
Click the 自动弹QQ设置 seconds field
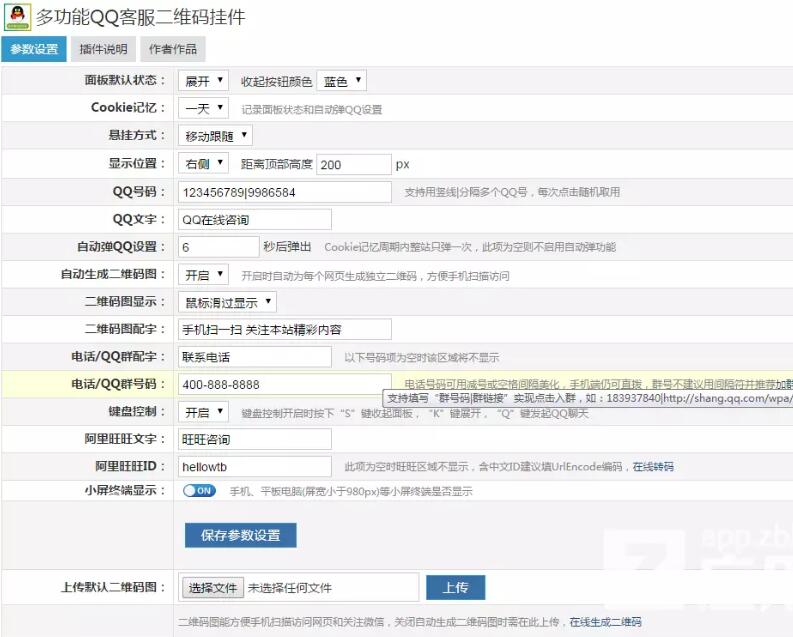[x=218, y=247]
